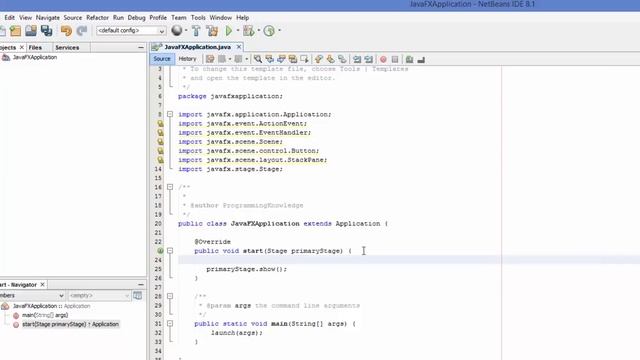Click the Shift Line Right icon

pyautogui.click(x=369, y=60)
